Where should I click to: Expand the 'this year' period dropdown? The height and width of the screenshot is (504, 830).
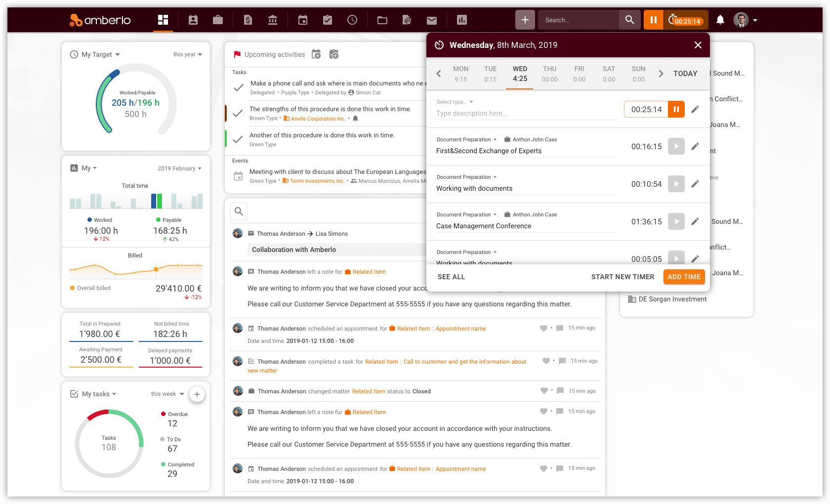coord(188,54)
